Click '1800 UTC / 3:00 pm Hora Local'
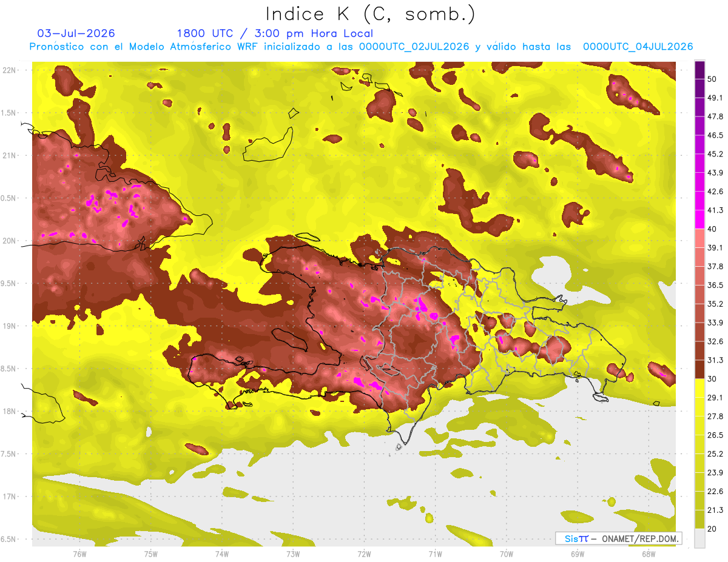This screenshot has height=562, width=728. 275,33
